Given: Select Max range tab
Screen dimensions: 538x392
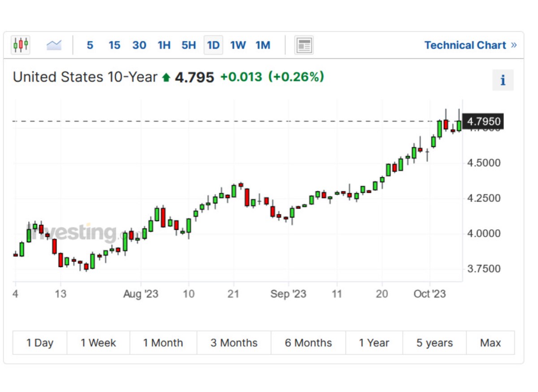Looking at the screenshot, I should pos(490,343).
